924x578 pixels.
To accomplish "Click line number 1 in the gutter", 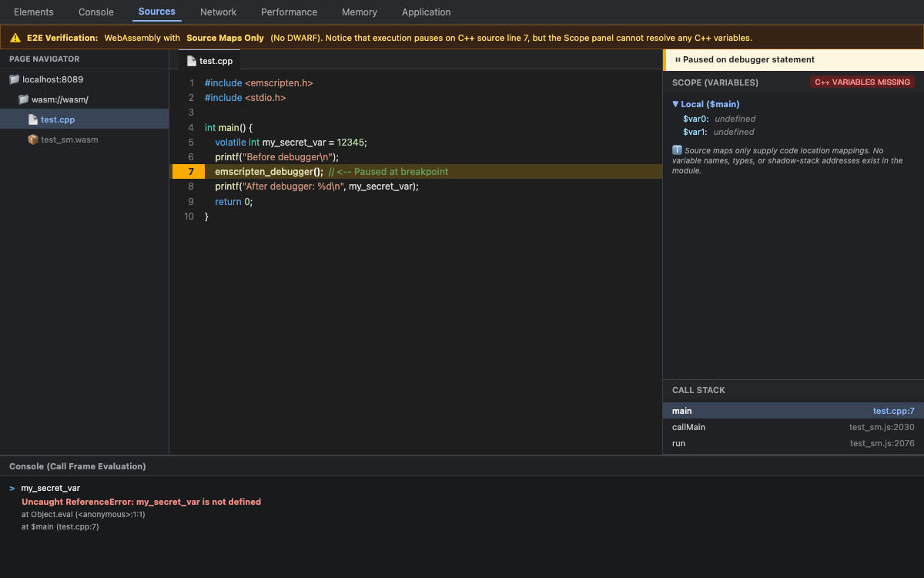I will coord(191,82).
